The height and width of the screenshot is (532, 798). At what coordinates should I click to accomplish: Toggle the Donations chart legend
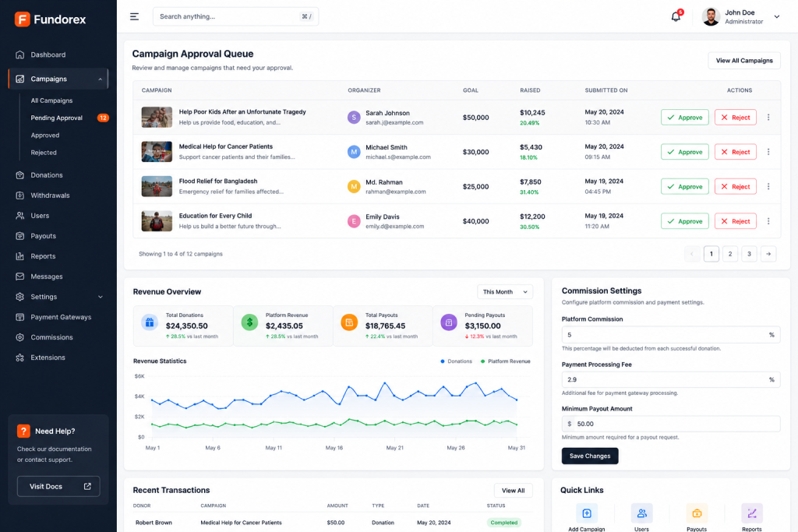pos(456,361)
